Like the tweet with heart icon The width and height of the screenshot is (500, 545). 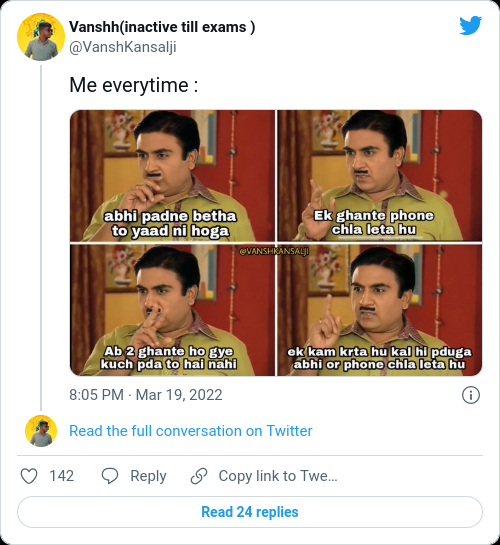pos(29,476)
